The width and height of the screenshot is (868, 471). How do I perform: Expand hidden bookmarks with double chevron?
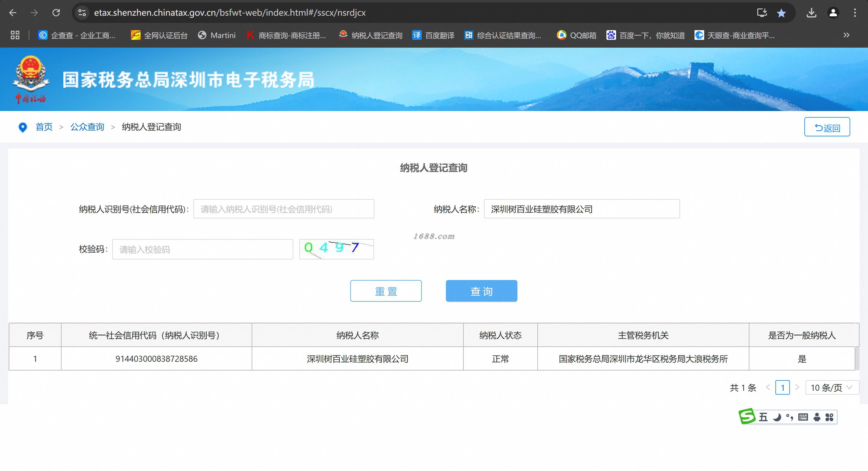tap(846, 35)
